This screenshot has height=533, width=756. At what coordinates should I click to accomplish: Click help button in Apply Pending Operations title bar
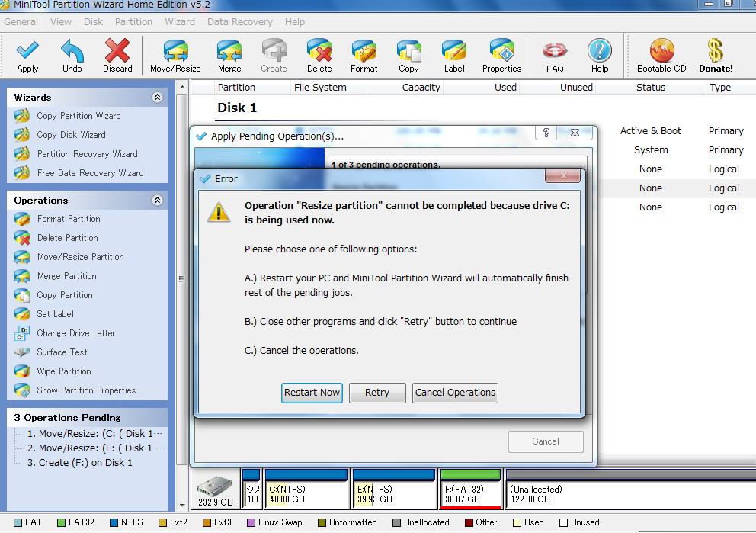coord(546,133)
